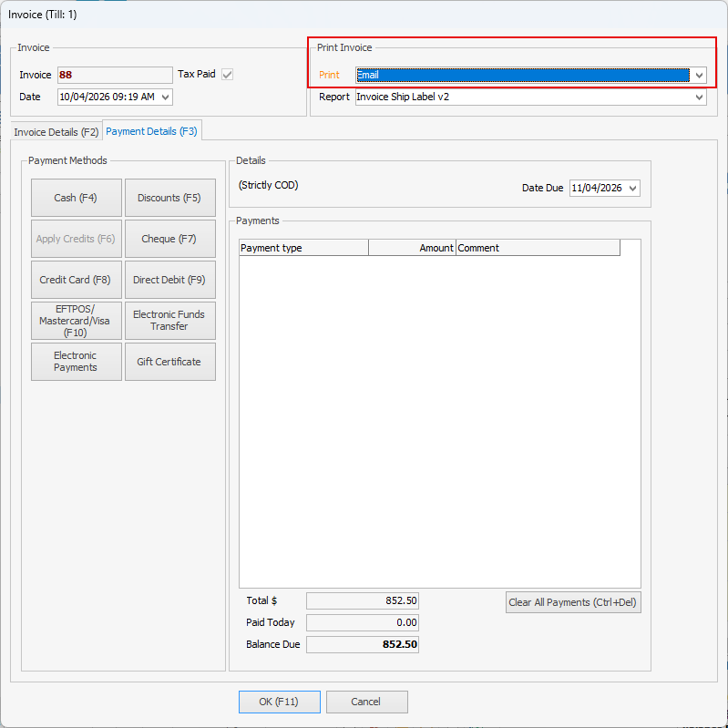Screen dimensions: 728x728
Task: Click Clear All Payments (Ctrl+Del)
Action: (573, 602)
